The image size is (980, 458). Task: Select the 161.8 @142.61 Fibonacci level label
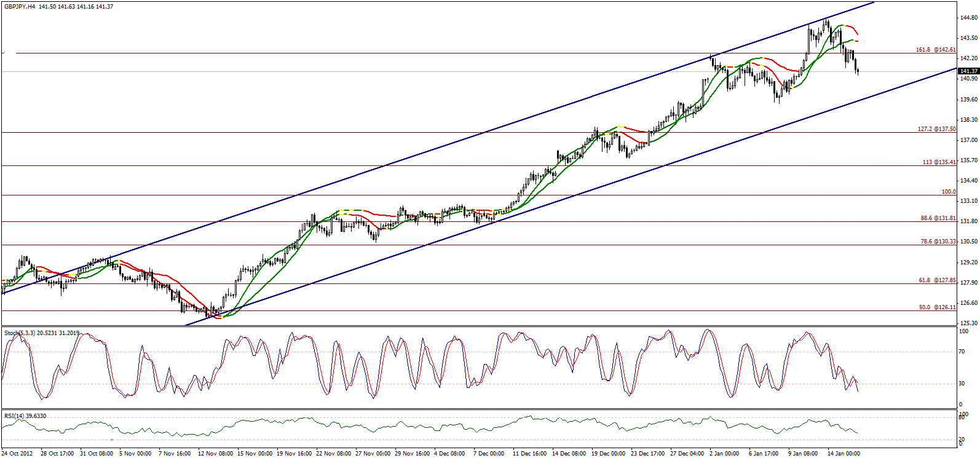936,50
